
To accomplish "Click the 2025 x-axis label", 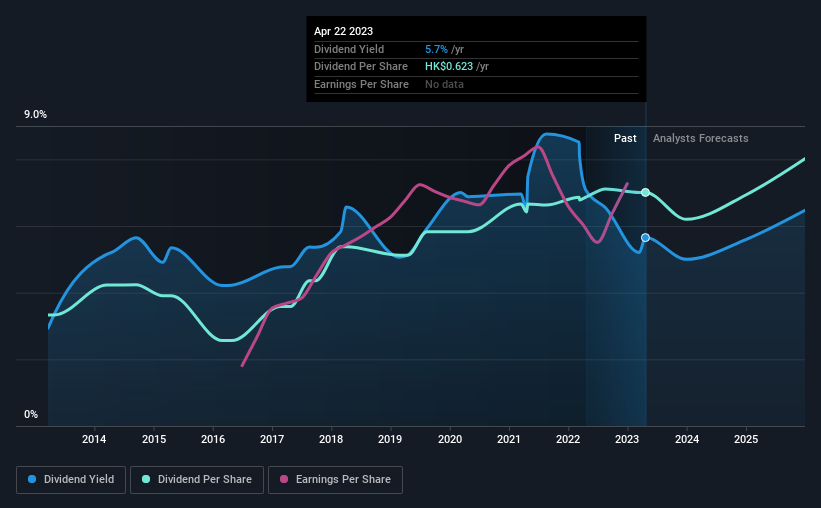I will [x=746, y=439].
